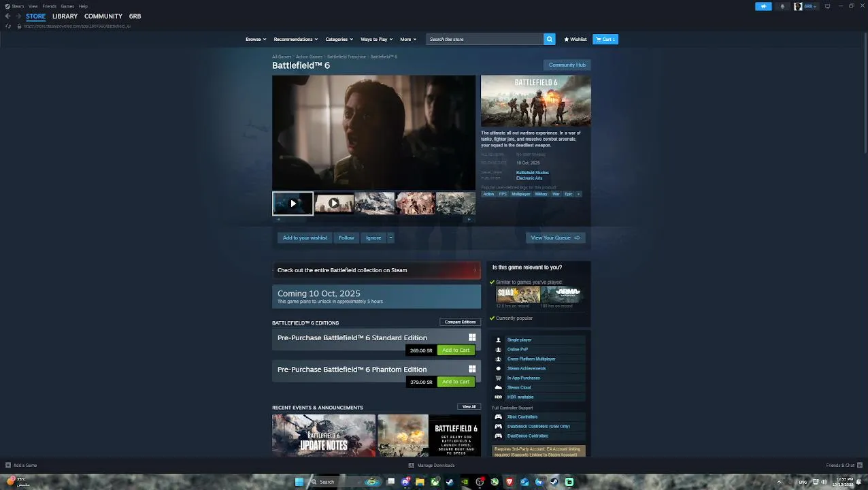Open the File Explorer folder in the taskbar

[420, 482]
